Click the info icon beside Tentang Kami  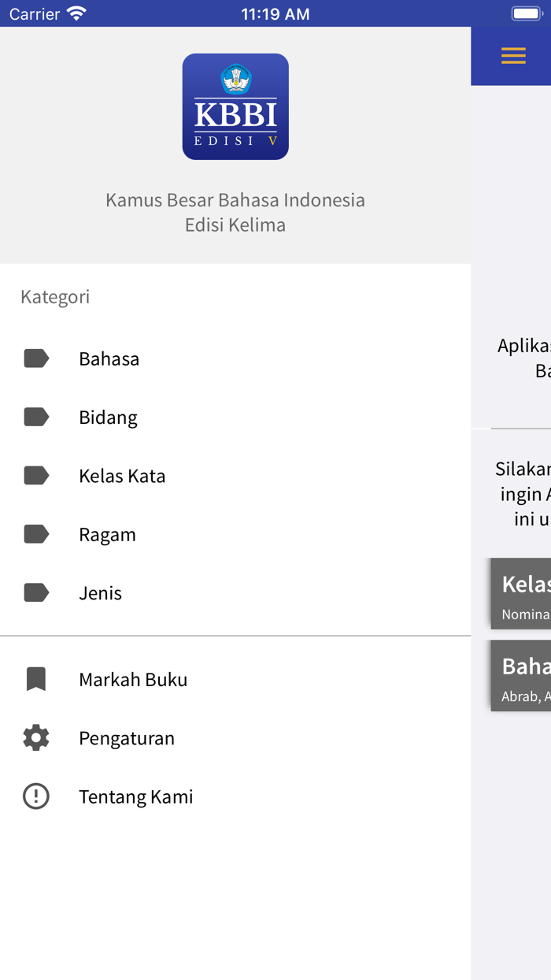pyautogui.click(x=36, y=796)
